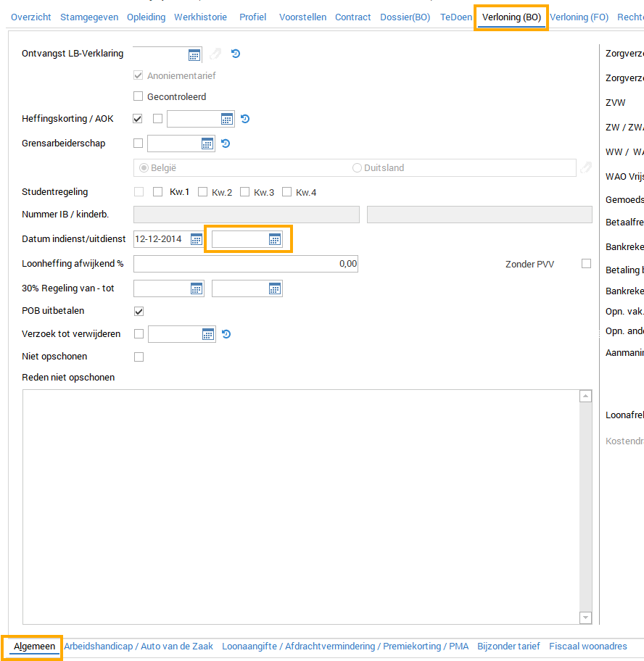Reset the Verzoek tot verwijderen date
The height and width of the screenshot is (661, 644).
coord(226,334)
